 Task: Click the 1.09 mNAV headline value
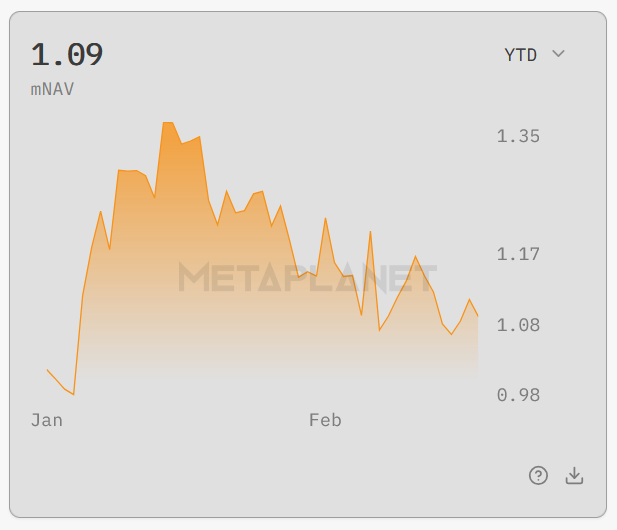pos(67,54)
